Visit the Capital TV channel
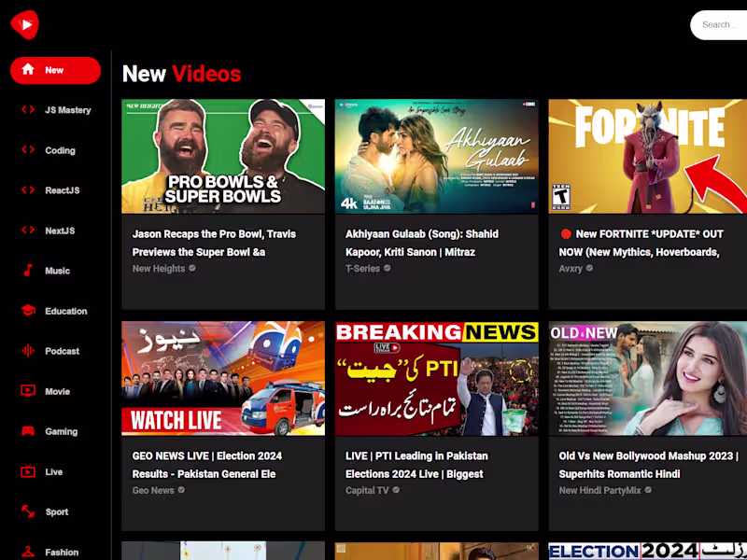The width and height of the screenshot is (747, 560). click(x=367, y=490)
